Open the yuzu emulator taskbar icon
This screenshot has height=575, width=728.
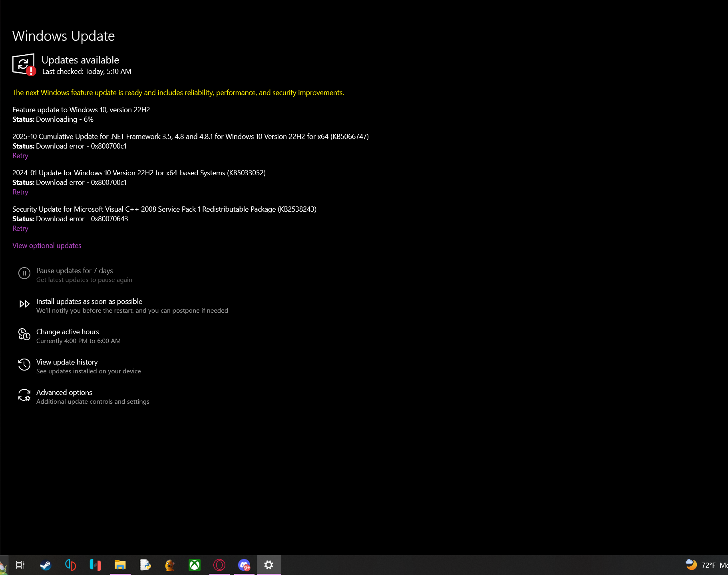(x=70, y=565)
